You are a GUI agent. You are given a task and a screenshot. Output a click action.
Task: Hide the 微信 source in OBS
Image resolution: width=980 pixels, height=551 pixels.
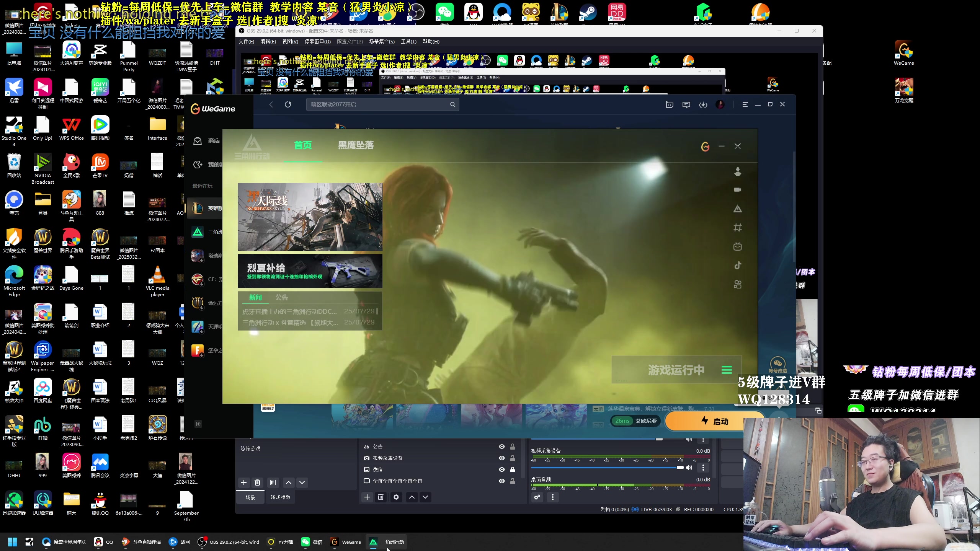click(502, 469)
